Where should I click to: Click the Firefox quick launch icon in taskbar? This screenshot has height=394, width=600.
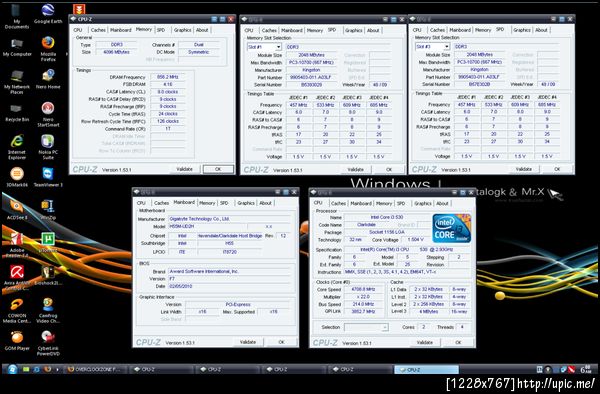click(x=48, y=370)
